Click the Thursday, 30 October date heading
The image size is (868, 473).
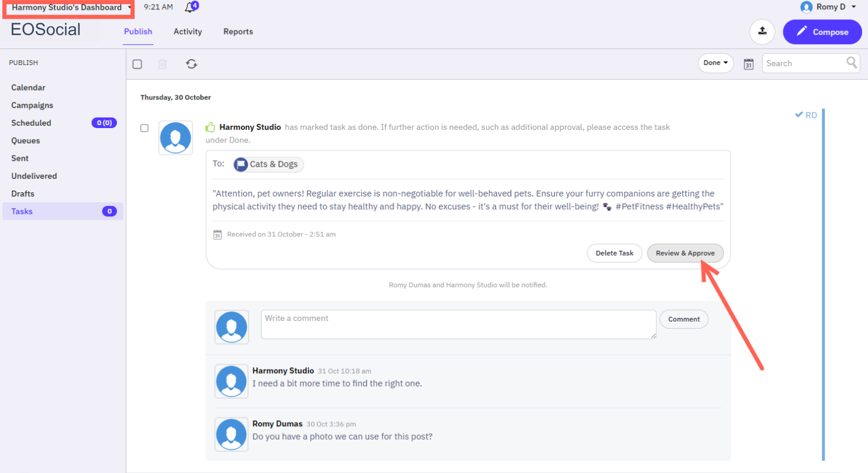tap(175, 98)
